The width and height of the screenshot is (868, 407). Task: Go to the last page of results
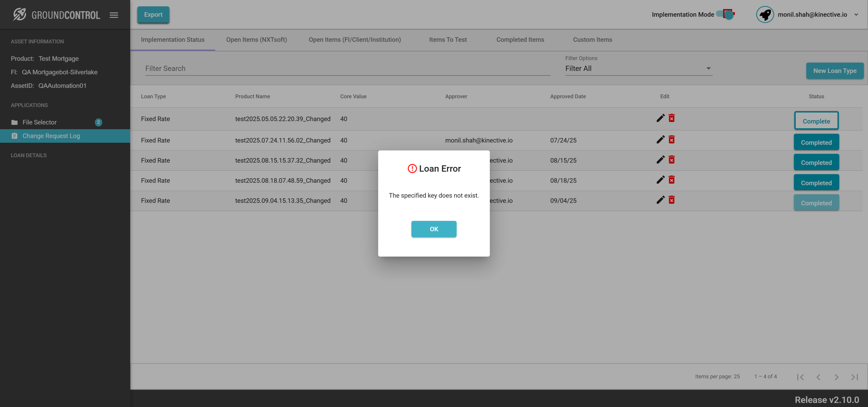pos(854,377)
